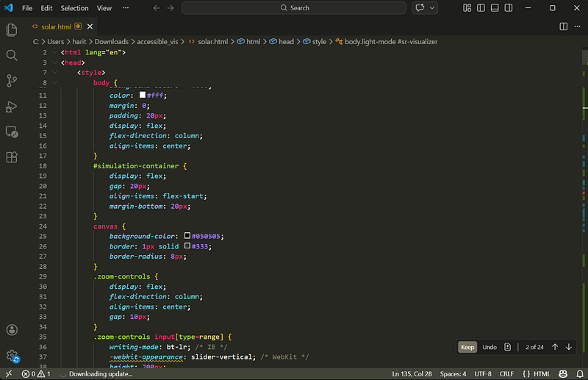The image size is (588, 380).
Task: Click the #050505 color swatch
Action: coord(187,236)
